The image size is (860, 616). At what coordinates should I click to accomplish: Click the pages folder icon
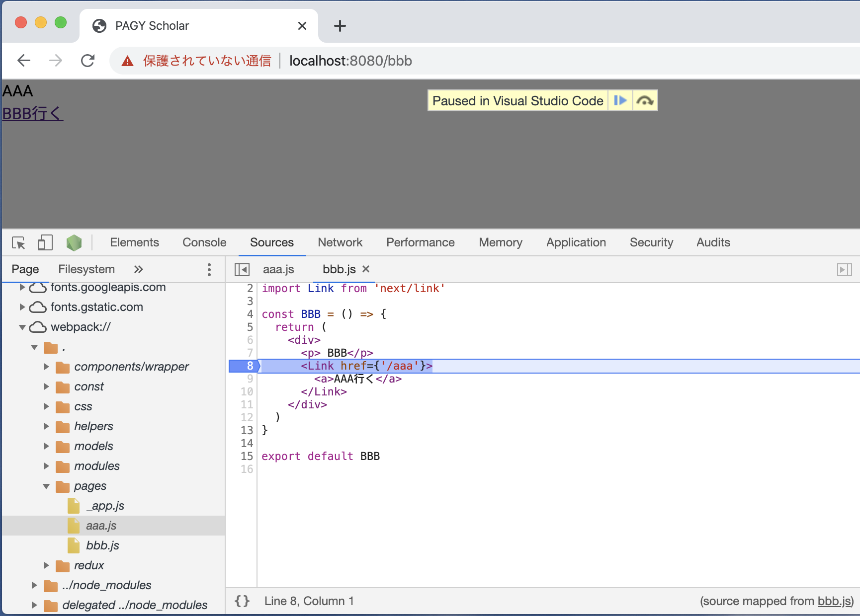[63, 486]
